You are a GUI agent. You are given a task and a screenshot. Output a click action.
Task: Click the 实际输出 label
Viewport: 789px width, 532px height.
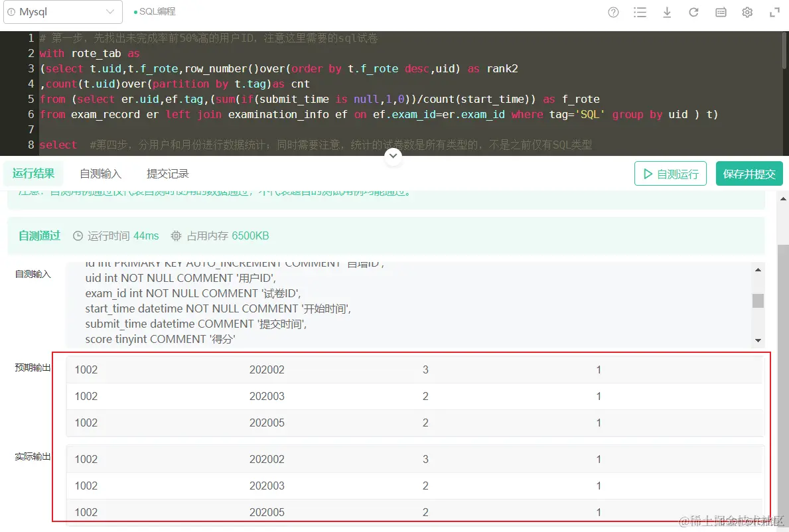point(33,456)
